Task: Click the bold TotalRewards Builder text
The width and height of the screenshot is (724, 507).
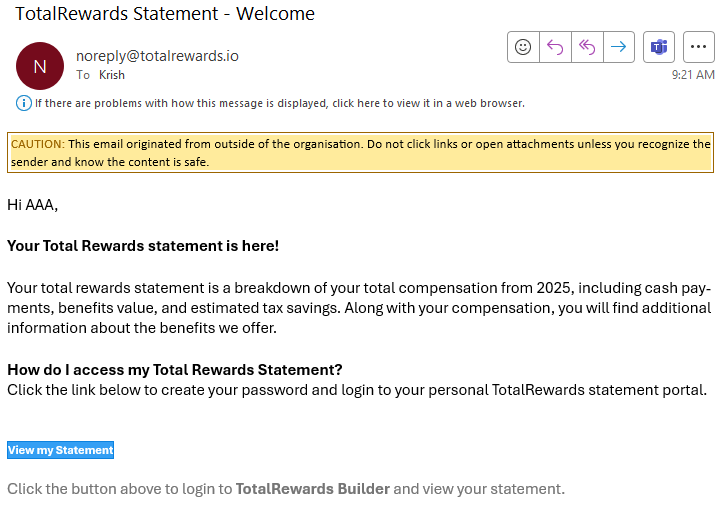Action: [x=312, y=489]
